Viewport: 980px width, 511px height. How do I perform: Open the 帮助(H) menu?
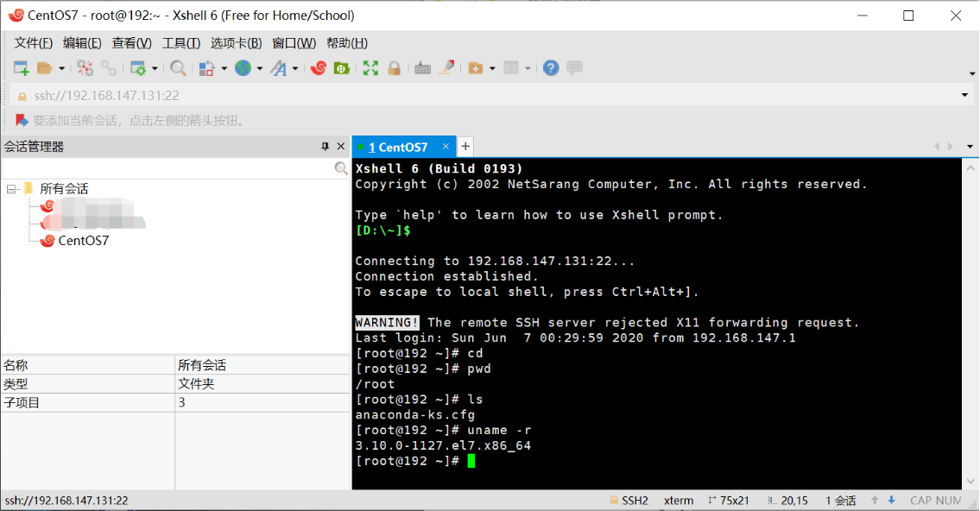(347, 43)
